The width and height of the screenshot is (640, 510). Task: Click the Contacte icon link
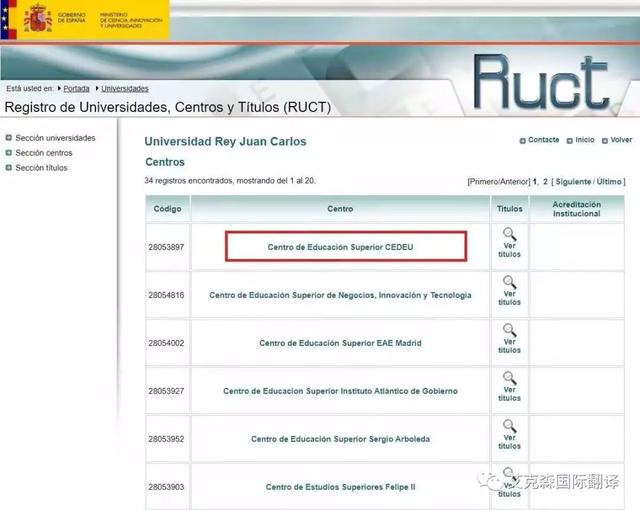pos(539,140)
